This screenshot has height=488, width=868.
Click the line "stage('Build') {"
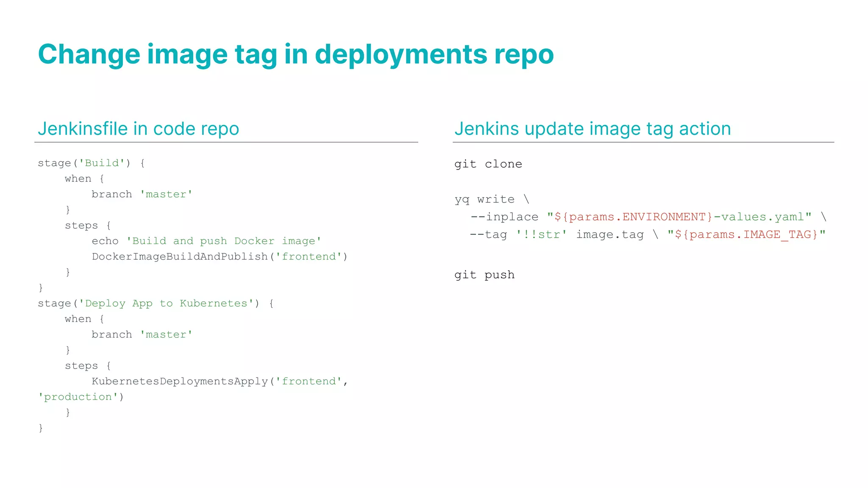coord(92,163)
